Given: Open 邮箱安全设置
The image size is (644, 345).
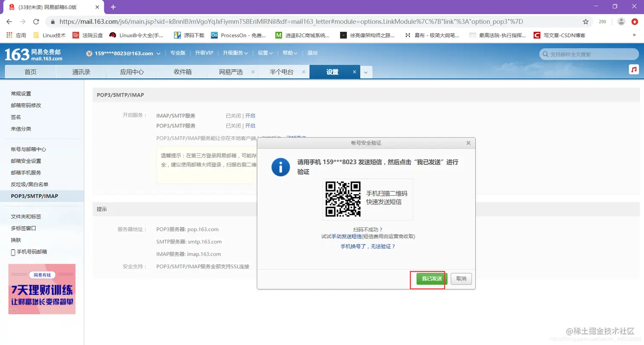Looking at the screenshot, I should tap(26, 161).
